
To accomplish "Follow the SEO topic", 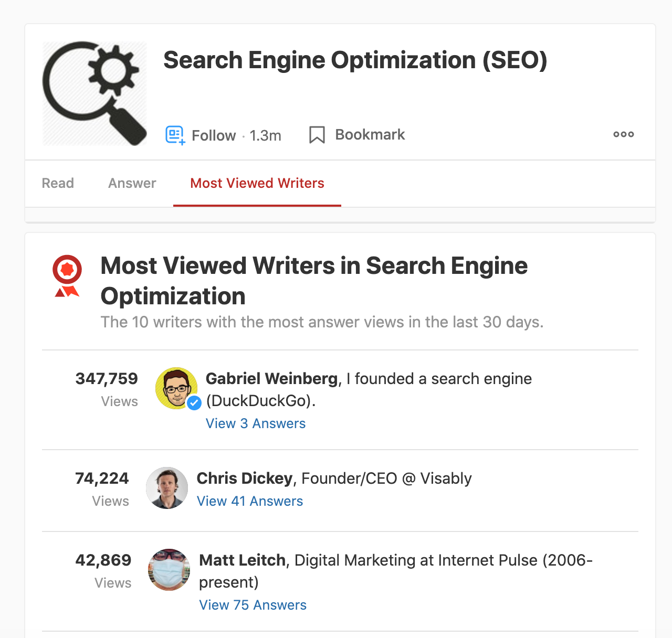I will pyautogui.click(x=214, y=135).
